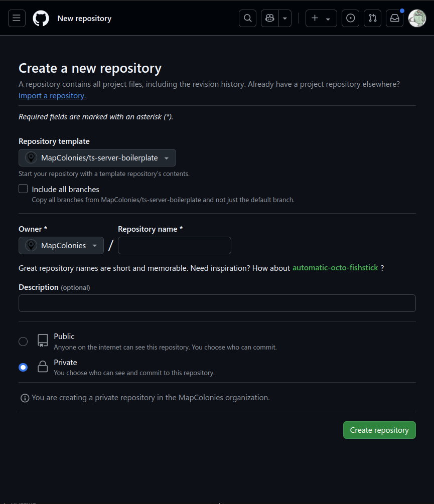Open the Repository template dropdown
This screenshot has height=504, width=434.
[x=97, y=157]
